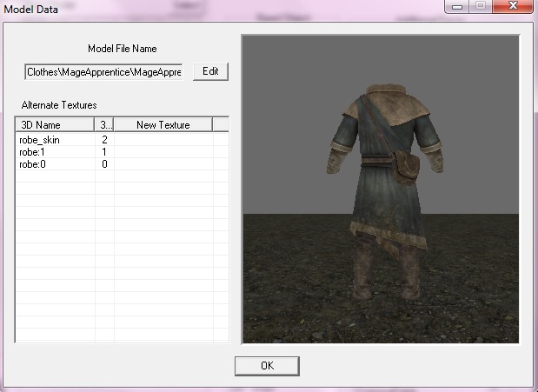The image size is (538, 392).
Task: Close the Model Data window
Action: pos(513,6)
